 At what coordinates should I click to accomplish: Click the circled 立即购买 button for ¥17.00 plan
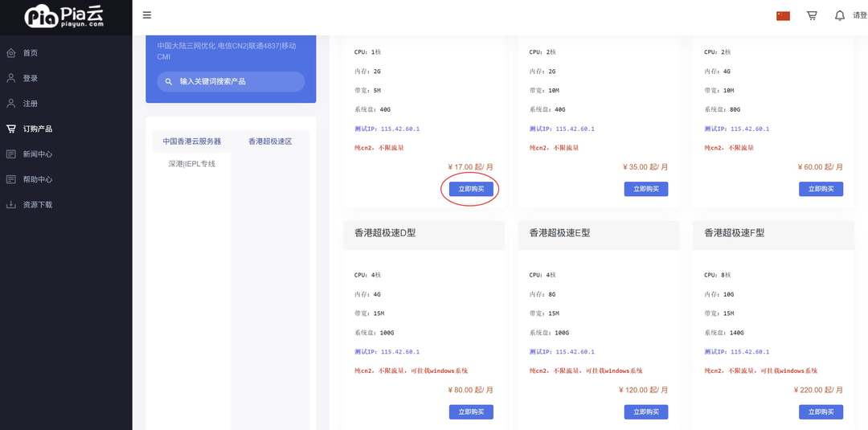(471, 189)
